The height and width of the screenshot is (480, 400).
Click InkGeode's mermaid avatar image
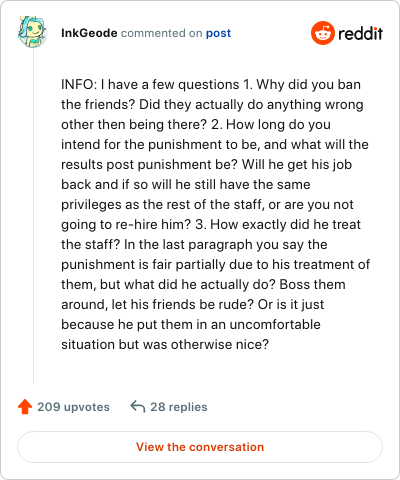click(32, 32)
